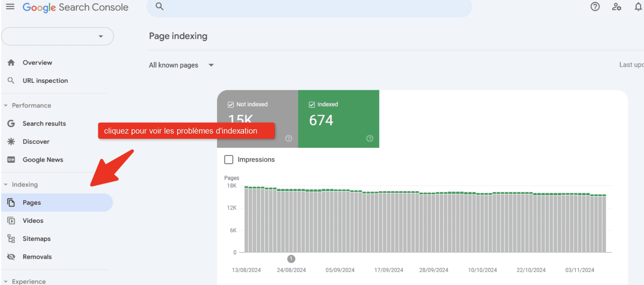Open user and settings icon

[617, 6]
